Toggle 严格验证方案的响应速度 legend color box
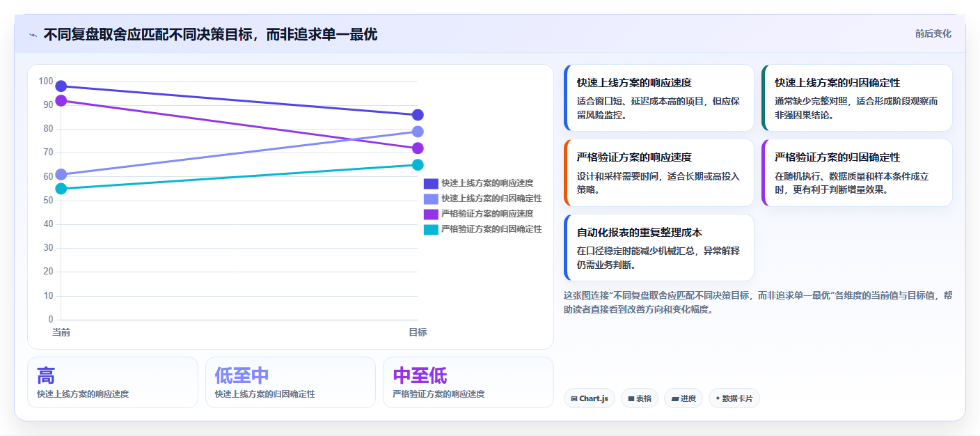980x436 pixels. click(431, 214)
